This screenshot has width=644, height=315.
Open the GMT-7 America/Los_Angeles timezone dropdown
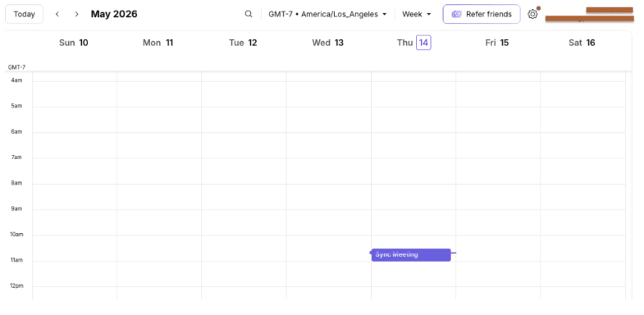coord(327,14)
